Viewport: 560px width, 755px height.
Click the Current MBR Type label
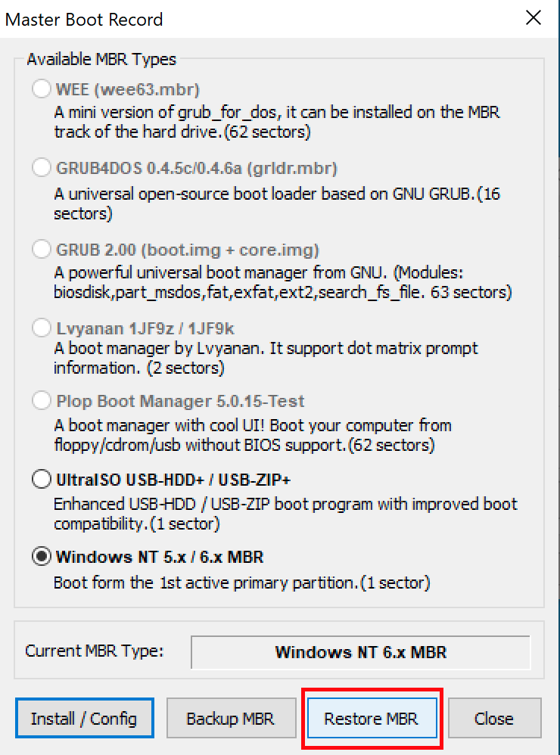pos(95,651)
